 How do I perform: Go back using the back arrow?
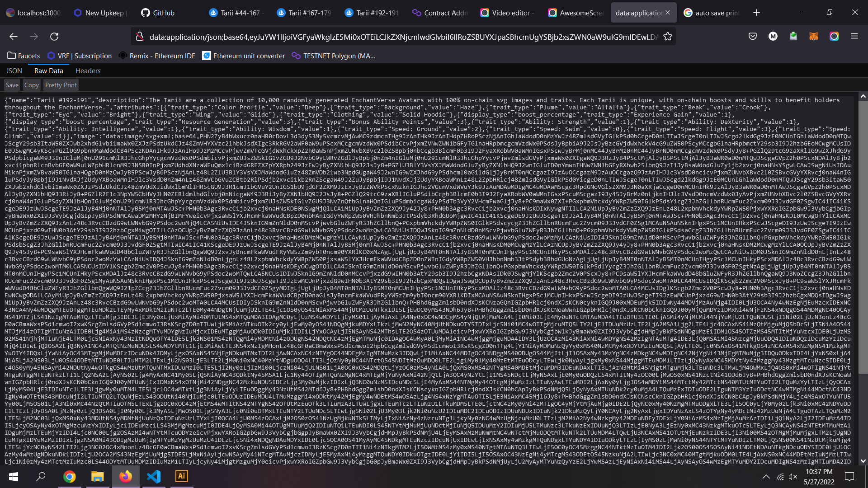tap(14, 37)
